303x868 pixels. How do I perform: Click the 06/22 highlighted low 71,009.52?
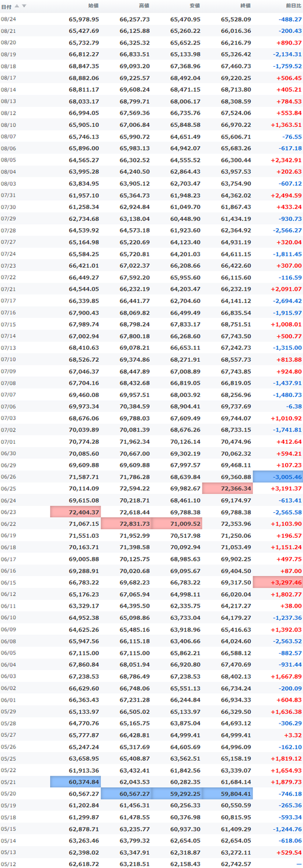click(177, 524)
